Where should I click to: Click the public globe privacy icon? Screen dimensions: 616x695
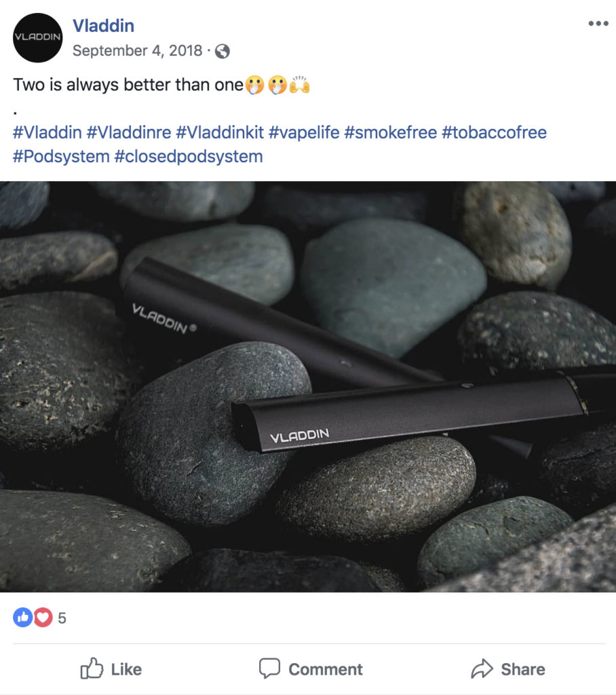tap(222, 52)
